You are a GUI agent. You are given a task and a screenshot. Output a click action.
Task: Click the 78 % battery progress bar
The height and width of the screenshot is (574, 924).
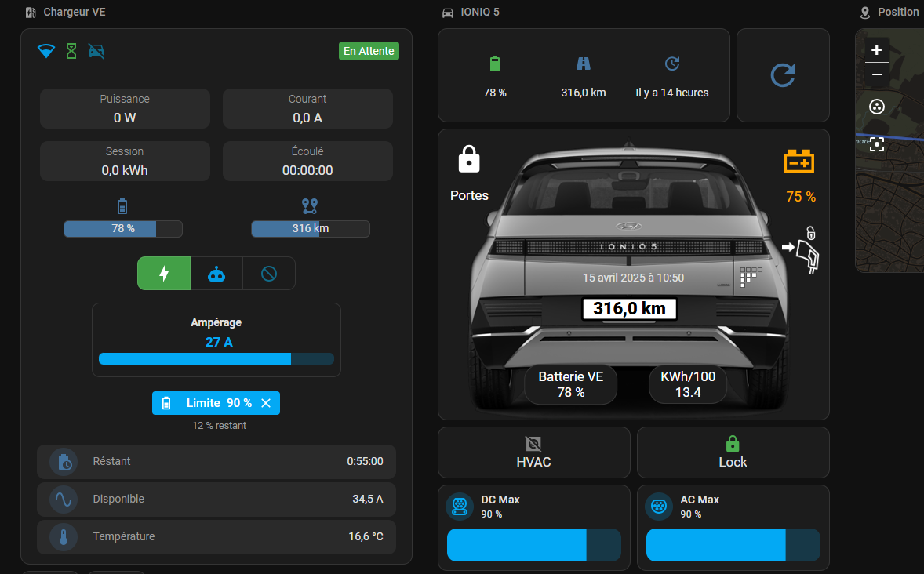123,229
